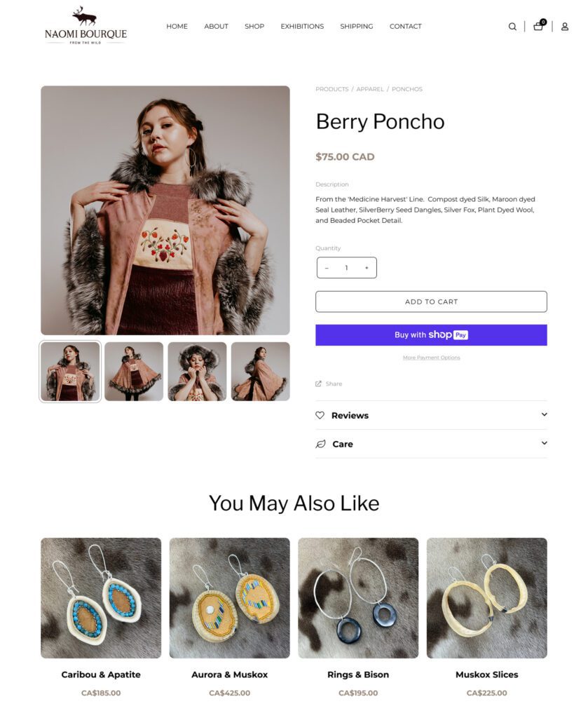The width and height of the screenshot is (588, 718).
Task: Collapse the Reviews chevron arrow
Action: pos(543,415)
